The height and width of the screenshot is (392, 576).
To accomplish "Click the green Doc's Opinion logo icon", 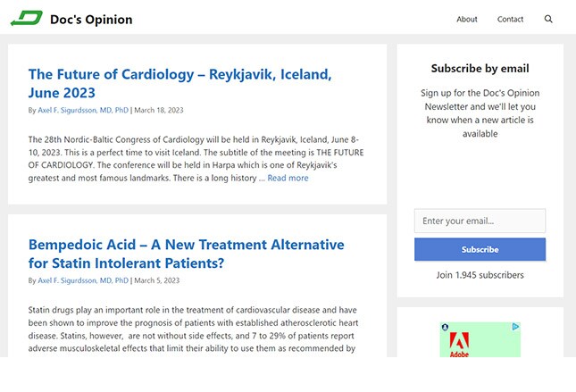I will tap(27, 18).
